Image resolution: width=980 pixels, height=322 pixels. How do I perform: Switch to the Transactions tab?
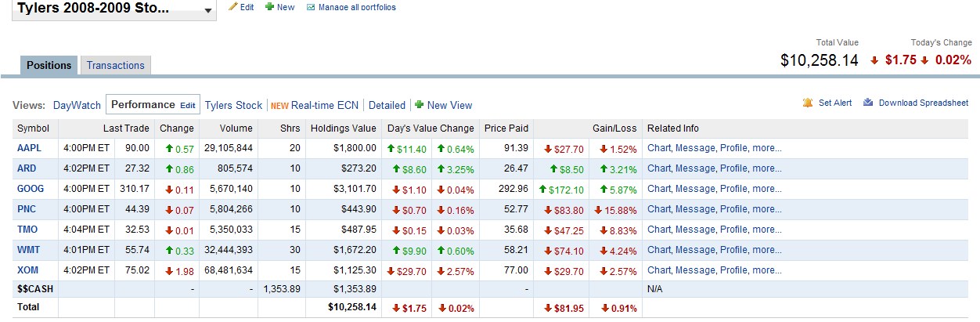coord(116,66)
